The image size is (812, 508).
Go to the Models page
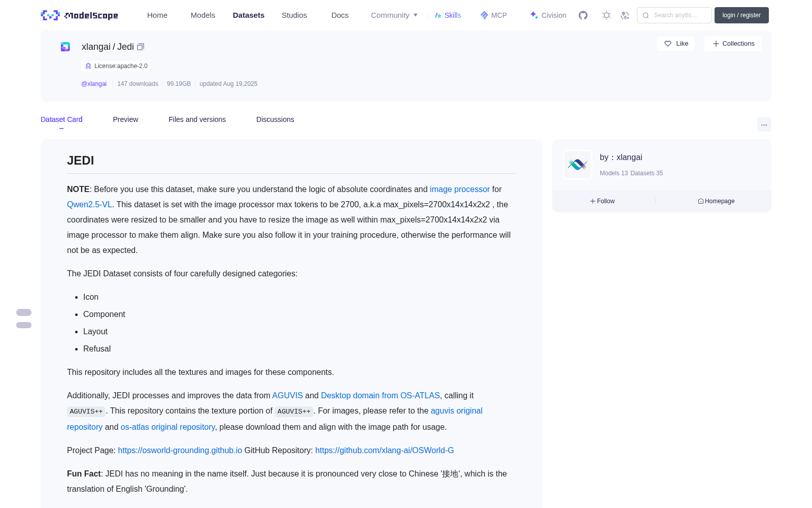[x=203, y=15]
